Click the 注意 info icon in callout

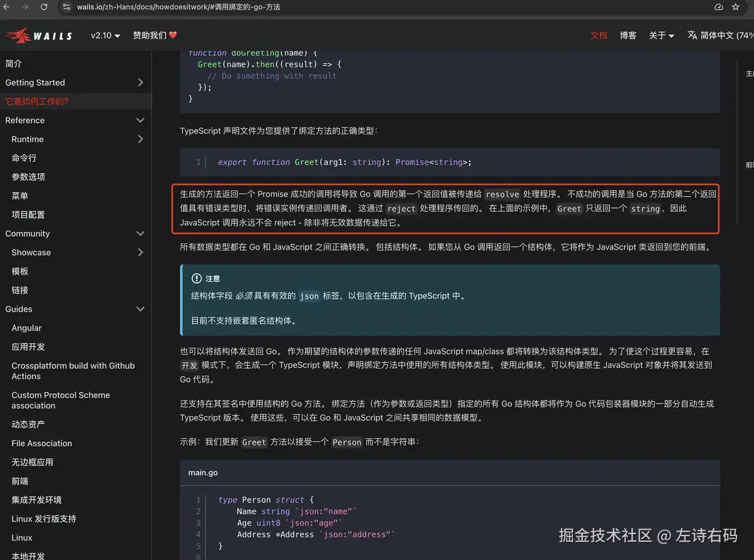196,278
